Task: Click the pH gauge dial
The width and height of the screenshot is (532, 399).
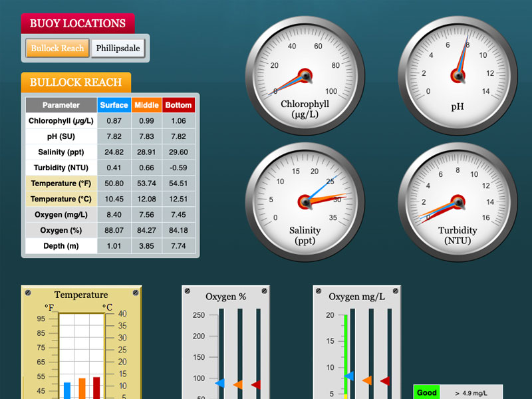Action: 458,76
